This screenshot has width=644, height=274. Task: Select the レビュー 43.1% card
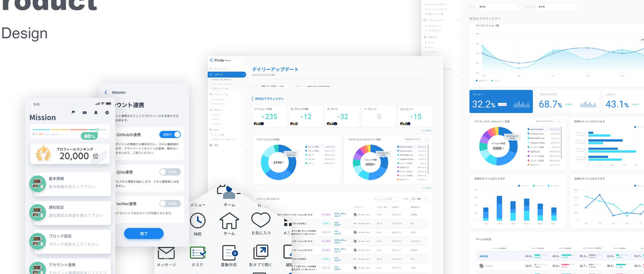click(623, 101)
